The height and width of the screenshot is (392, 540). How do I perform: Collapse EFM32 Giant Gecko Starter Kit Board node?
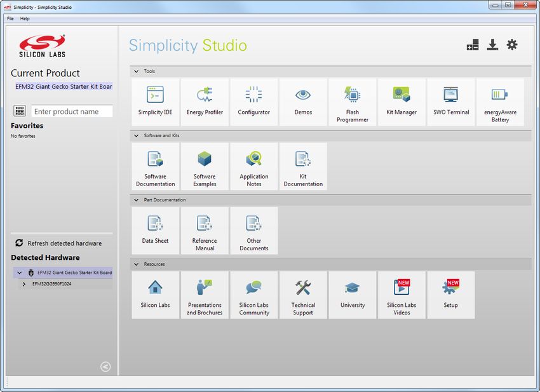pos(20,273)
